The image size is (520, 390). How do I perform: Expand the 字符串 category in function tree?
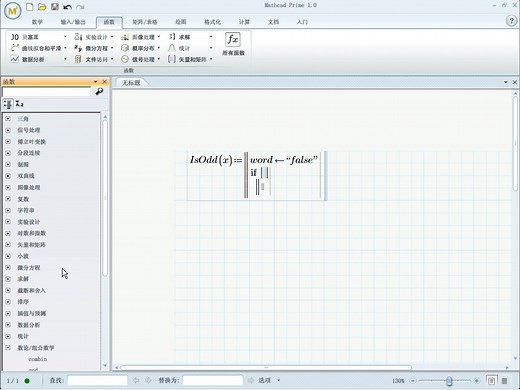(8, 210)
